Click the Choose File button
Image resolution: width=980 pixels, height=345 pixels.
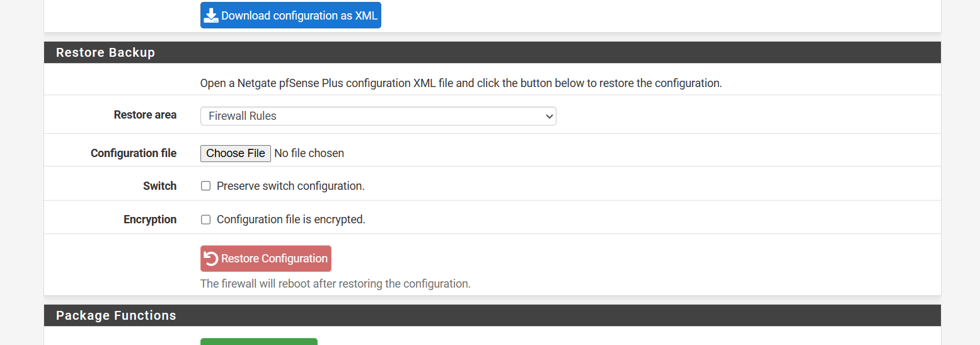click(236, 153)
